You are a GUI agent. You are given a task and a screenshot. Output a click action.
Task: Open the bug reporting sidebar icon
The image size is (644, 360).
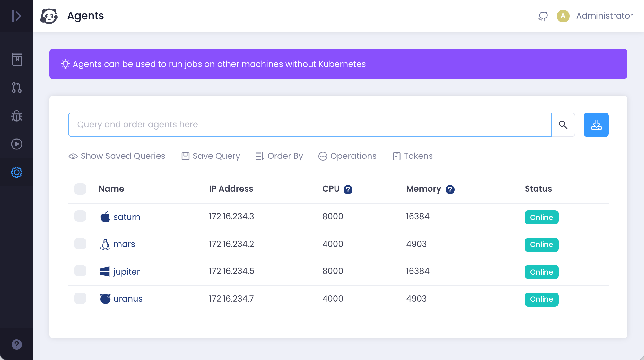[16, 116]
